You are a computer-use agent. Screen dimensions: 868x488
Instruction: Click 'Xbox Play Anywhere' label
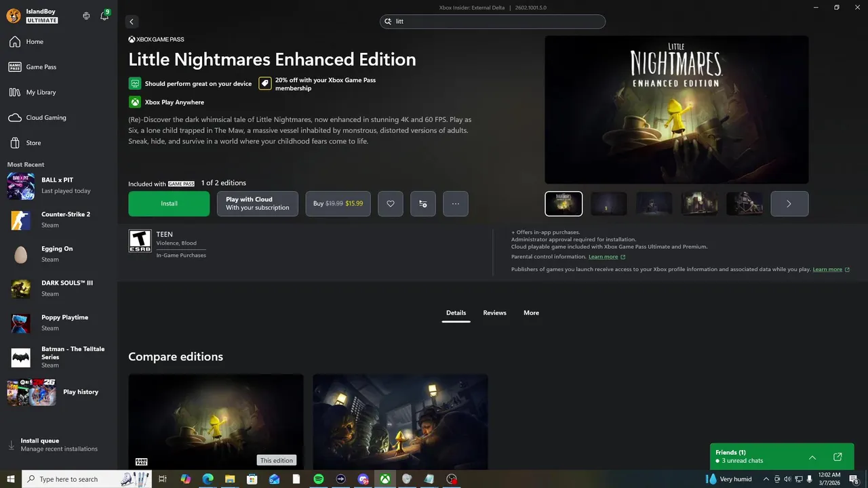174,102
